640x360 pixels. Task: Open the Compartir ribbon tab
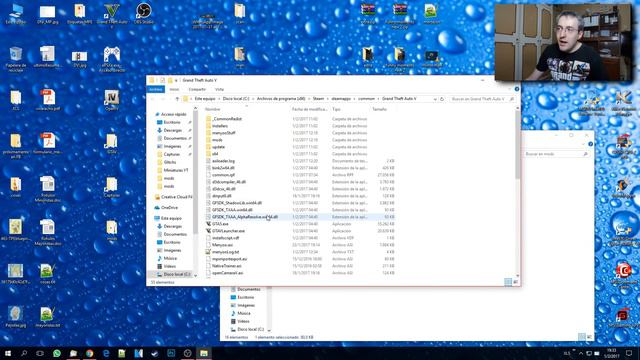click(x=197, y=89)
